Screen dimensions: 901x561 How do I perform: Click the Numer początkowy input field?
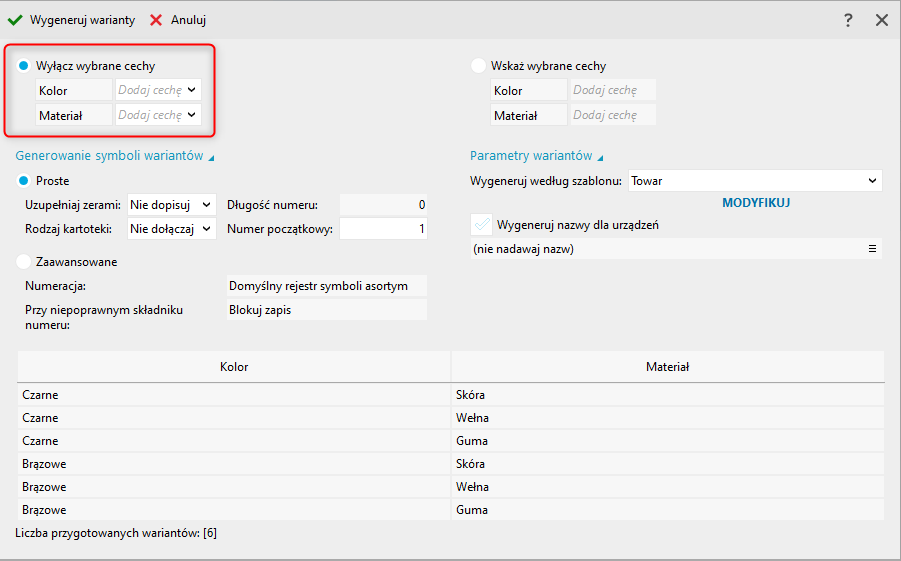click(x=383, y=229)
